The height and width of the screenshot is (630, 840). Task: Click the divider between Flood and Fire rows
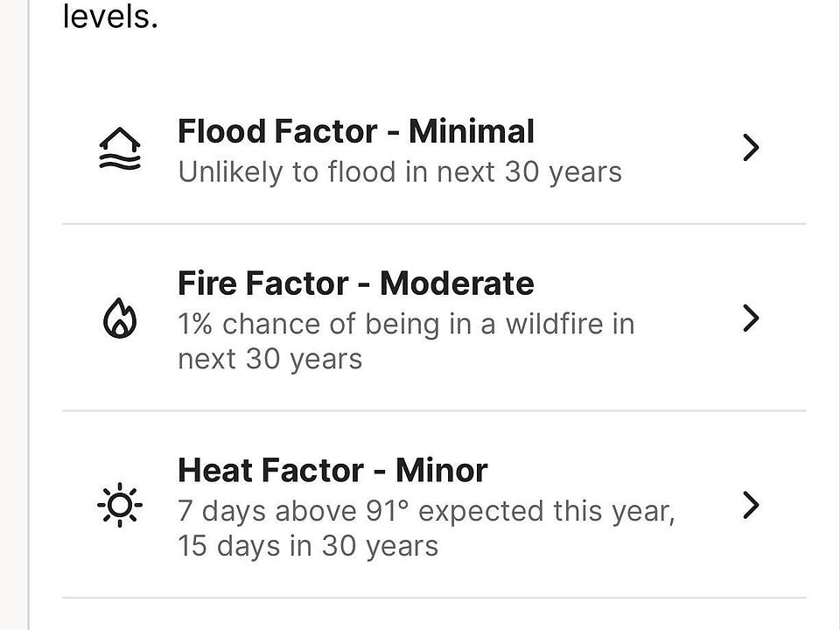click(434, 224)
